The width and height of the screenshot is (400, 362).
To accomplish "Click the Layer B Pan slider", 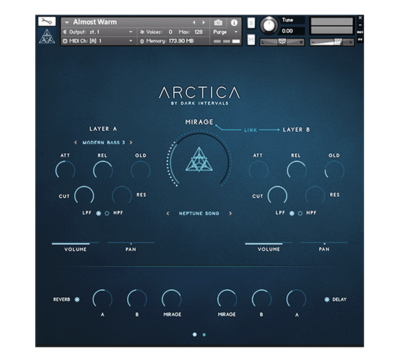I will tap(324, 243).
